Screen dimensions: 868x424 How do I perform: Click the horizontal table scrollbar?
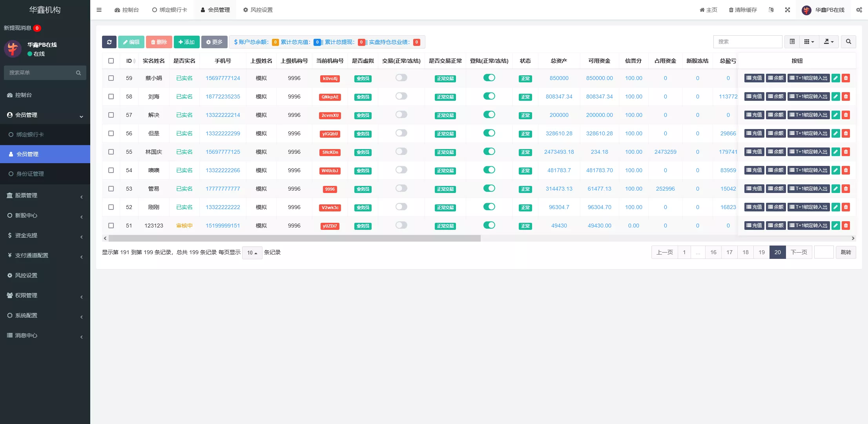click(x=294, y=238)
